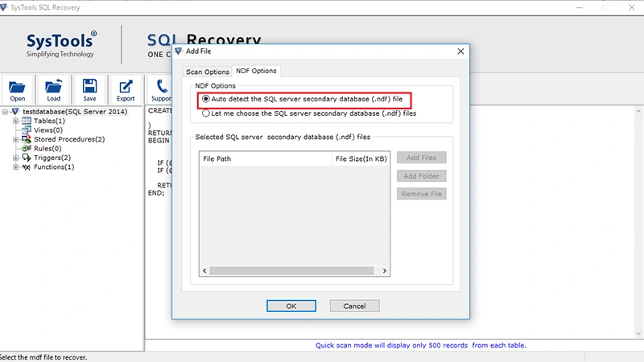This screenshot has height=362, width=644.
Task: Click the Rules node icon
Action: pos(27,148)
